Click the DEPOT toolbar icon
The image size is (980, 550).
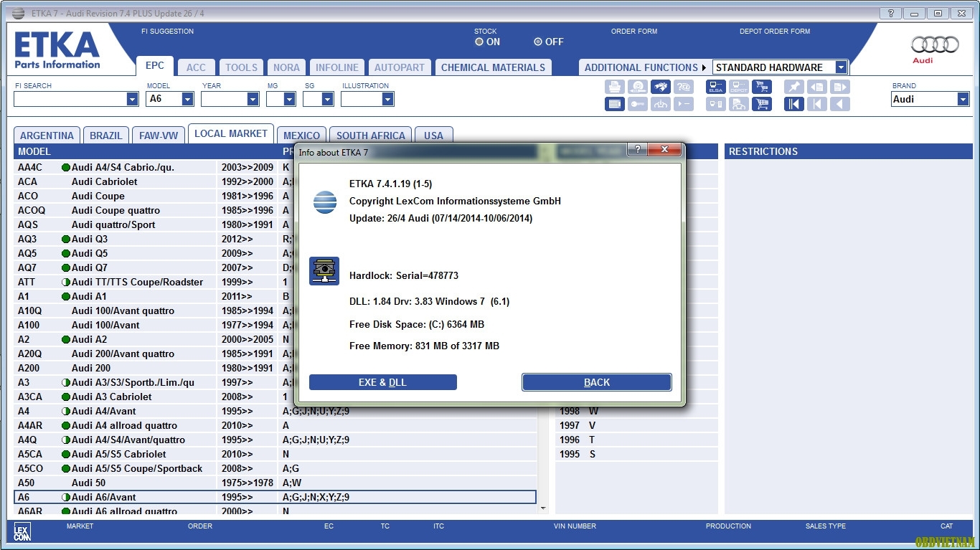[739, 87]
